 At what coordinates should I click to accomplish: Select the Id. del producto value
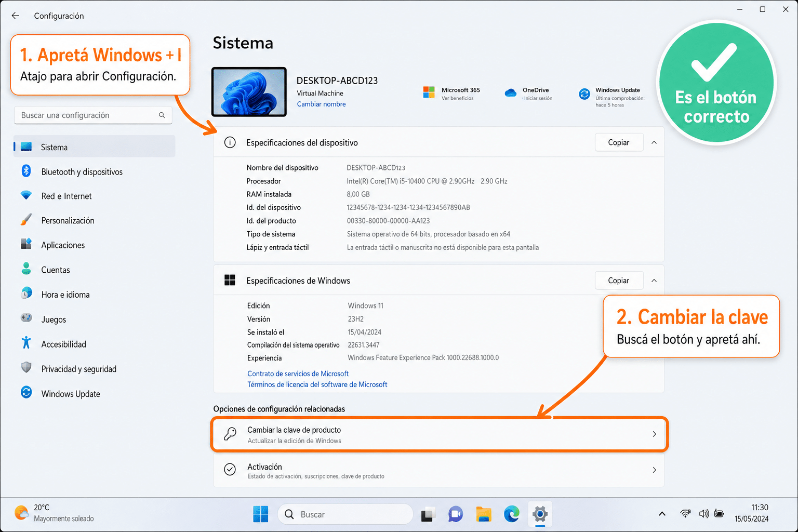[x=388, y=220]
